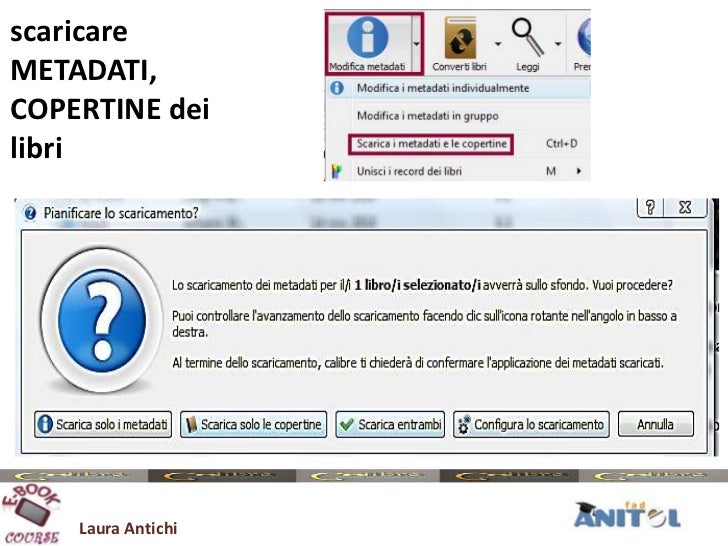Click the Scarica solo i metadati button

[103, 424]
